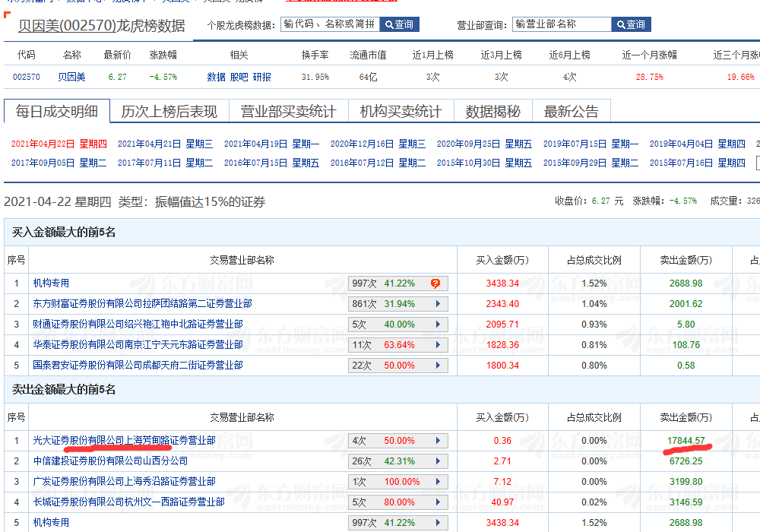Select the 营业部买卖统计 tab
Viewport: 760px width, 532px height.
coord(288,112)
